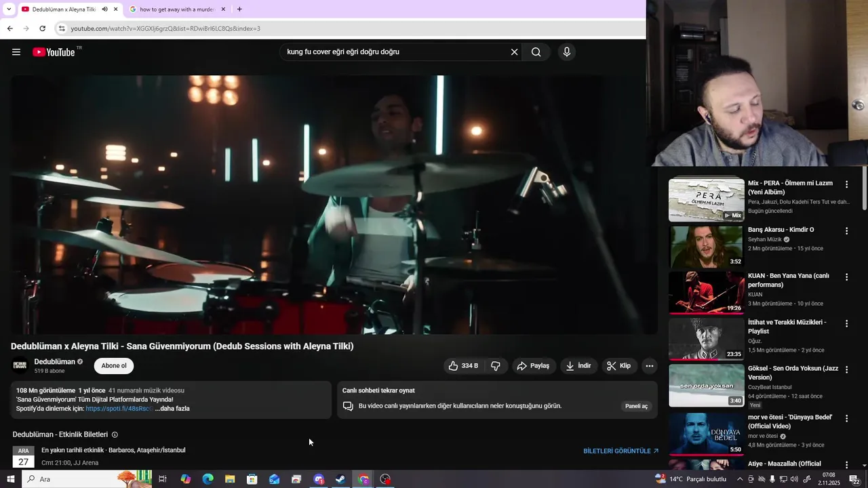Subscribe with the Abone ol button
This screenshot has width=868, height=488.
(x=114, y=366)
